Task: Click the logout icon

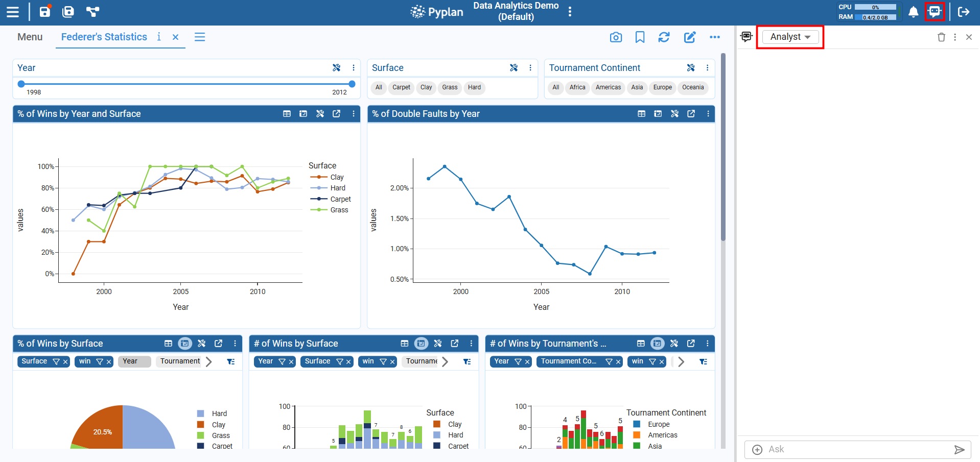Action: point(964,12)
